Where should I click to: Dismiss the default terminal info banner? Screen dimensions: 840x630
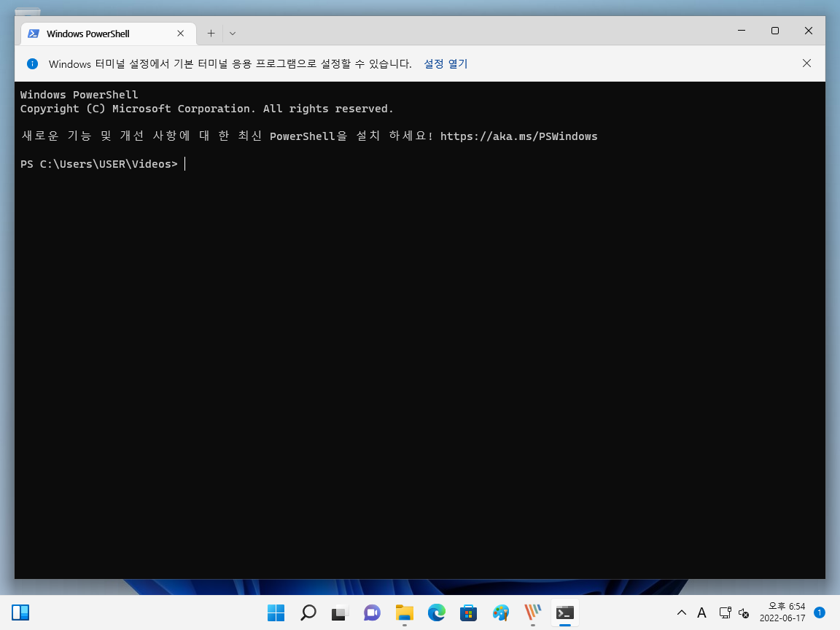pos(806,63)
